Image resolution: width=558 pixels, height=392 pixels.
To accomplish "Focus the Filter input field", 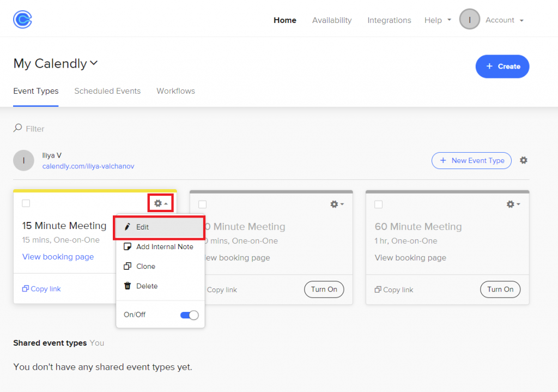I will (35, 129).
